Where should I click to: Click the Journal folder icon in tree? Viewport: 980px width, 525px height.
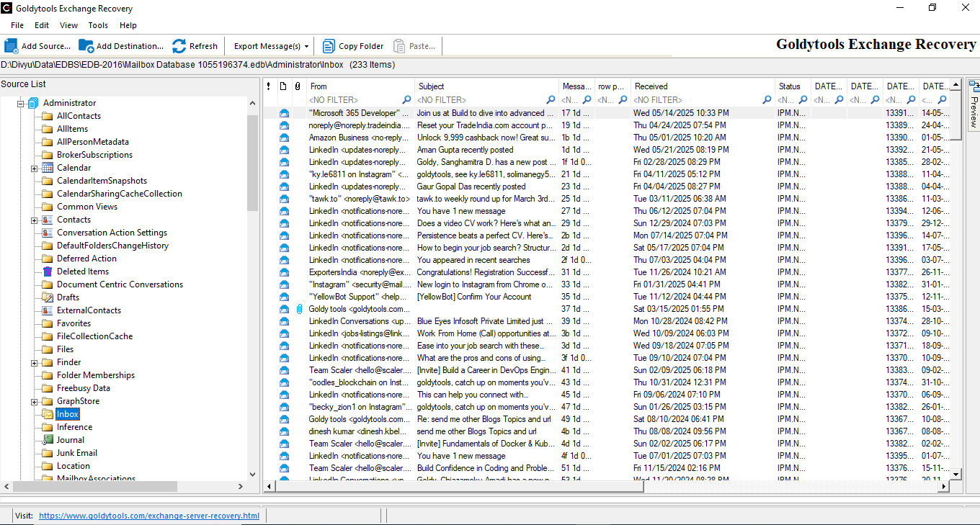point(48,440)
